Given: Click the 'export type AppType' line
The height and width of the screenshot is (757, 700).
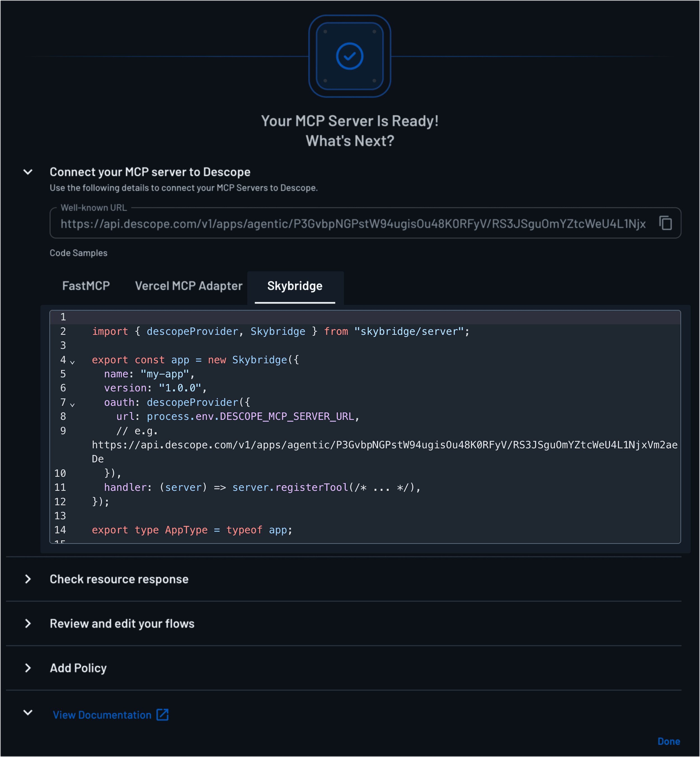Looking at the screenshot, I should point(192,530).
